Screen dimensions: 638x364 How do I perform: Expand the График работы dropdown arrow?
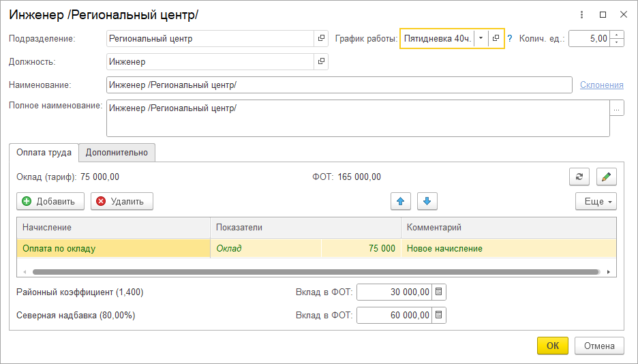(x=481, y=38)
